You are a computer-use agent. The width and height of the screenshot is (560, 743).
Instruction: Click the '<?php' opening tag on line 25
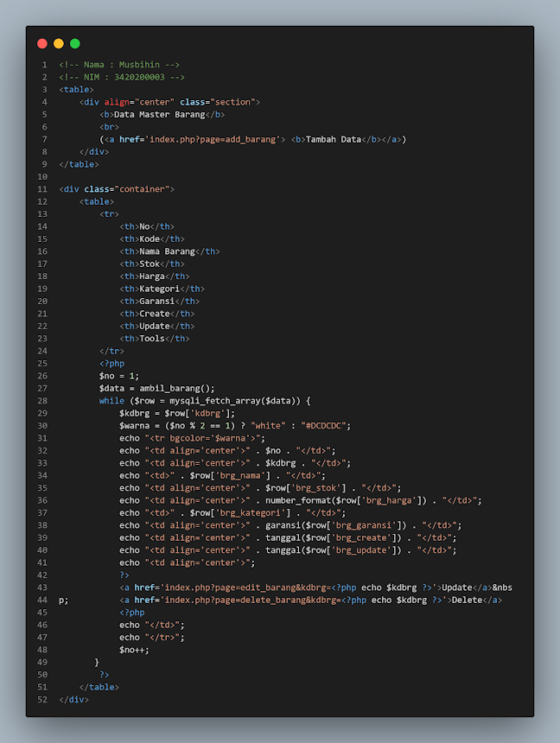point(111,364)
